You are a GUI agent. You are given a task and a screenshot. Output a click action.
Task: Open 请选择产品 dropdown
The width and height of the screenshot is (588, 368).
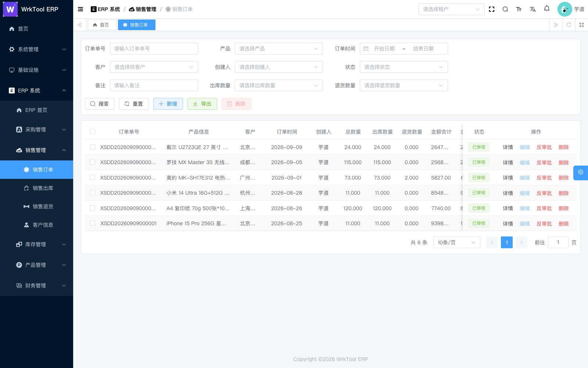279,49
